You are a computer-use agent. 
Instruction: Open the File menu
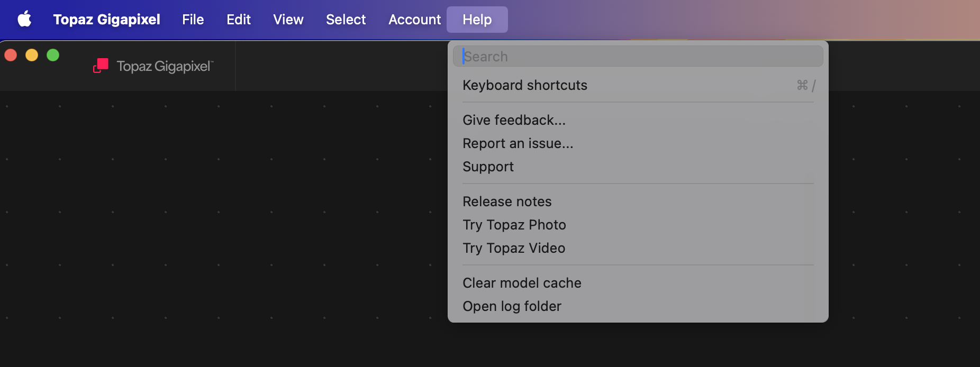[193, 20]
